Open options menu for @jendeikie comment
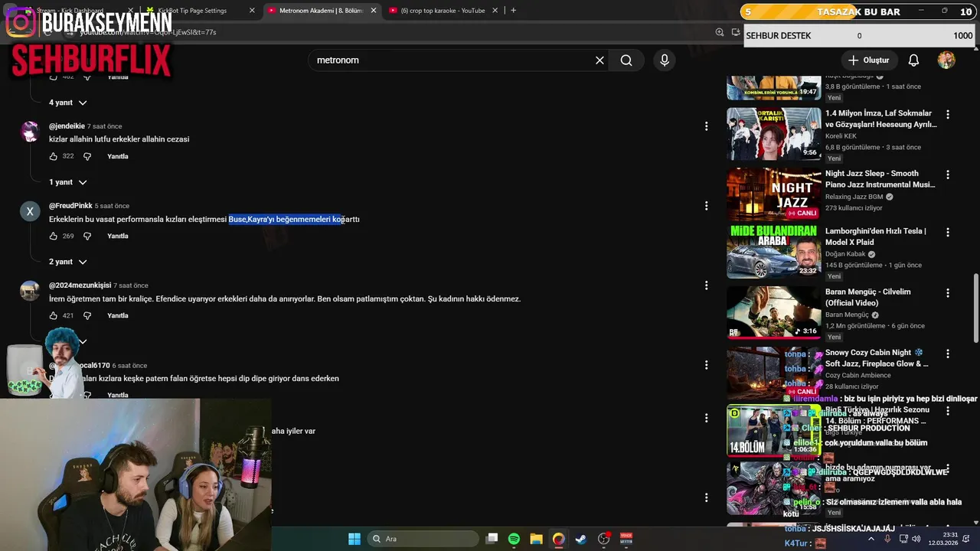This screenshot has height=551, width=980. (706, 126)
